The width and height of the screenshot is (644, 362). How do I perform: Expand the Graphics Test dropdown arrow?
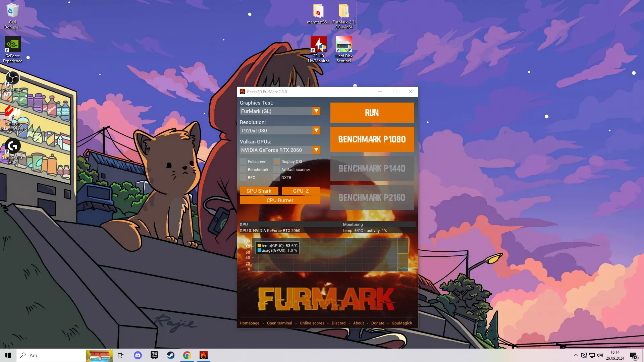click(x=316, y=111)
